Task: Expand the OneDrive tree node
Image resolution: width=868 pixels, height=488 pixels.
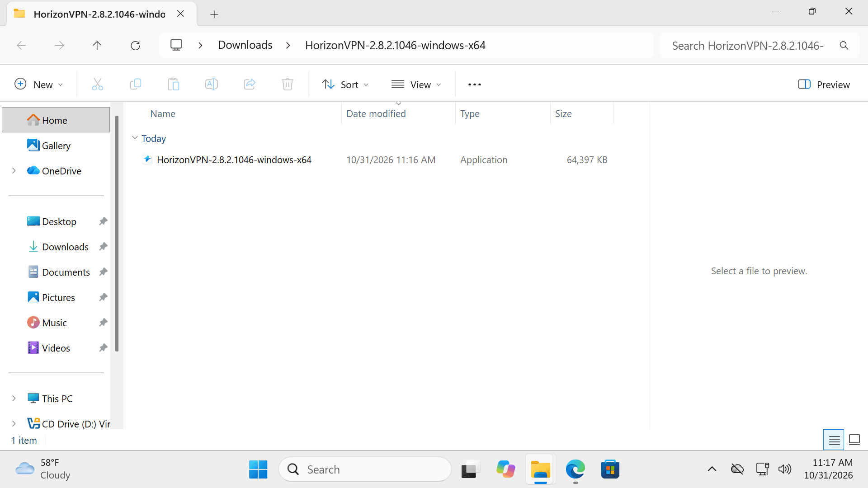Action: 14,171
